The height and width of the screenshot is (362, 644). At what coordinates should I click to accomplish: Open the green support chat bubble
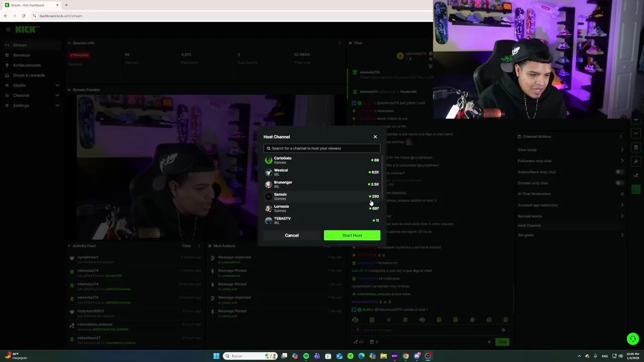(633, 339)
